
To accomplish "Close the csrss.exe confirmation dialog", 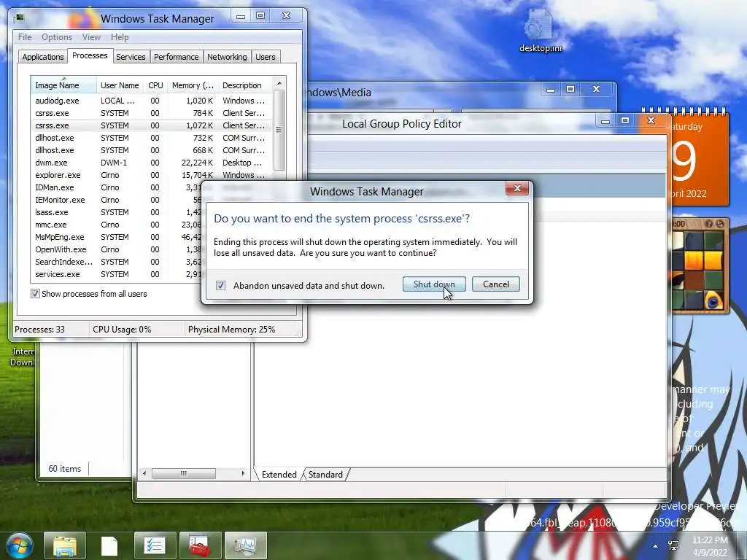I will (517, 188).
